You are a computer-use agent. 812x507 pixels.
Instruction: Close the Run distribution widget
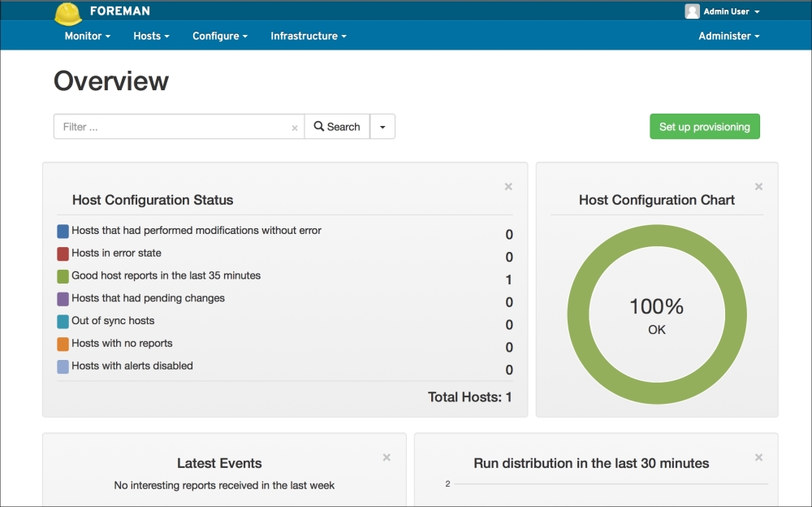pyautogui.click(x=758, y=457)
